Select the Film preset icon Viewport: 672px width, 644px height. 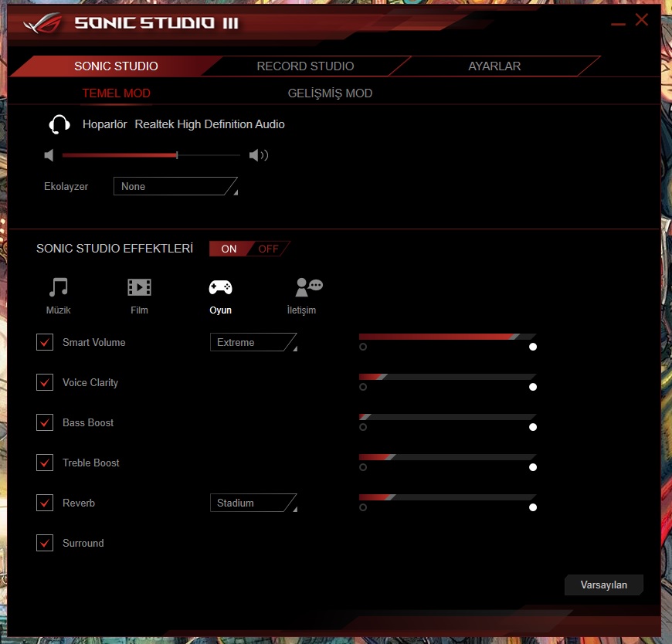pos(139,287)
